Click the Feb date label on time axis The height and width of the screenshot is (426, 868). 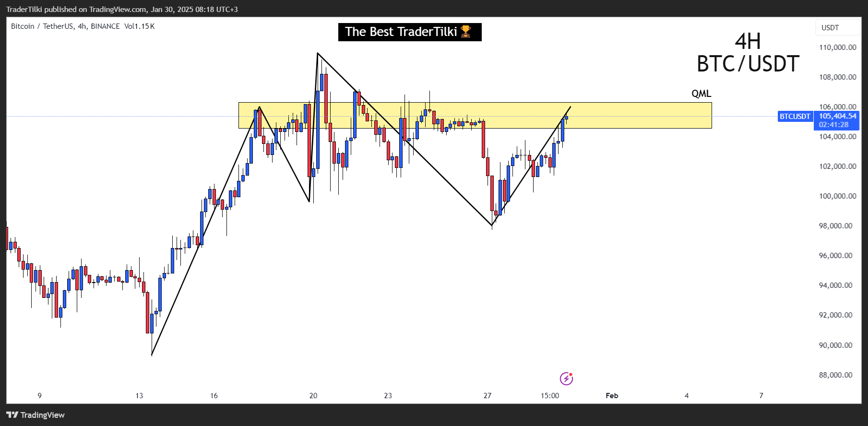(612, 396)
